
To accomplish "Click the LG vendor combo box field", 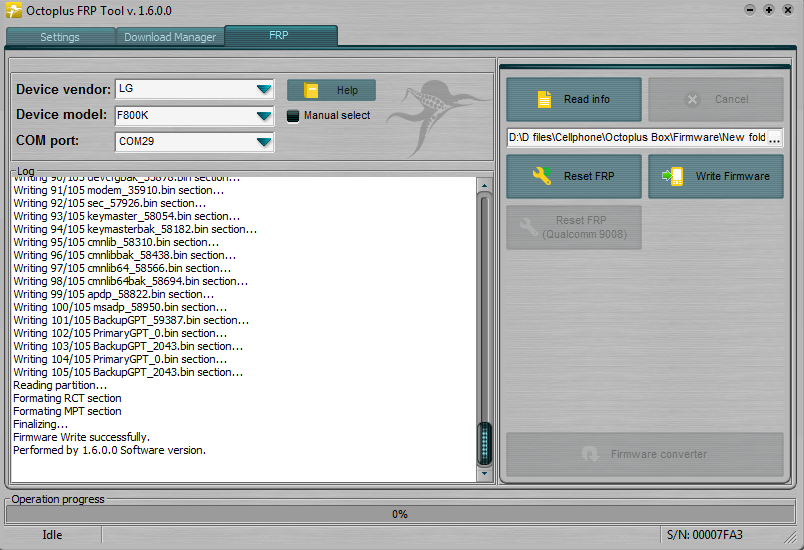I will tap(194, 89).
